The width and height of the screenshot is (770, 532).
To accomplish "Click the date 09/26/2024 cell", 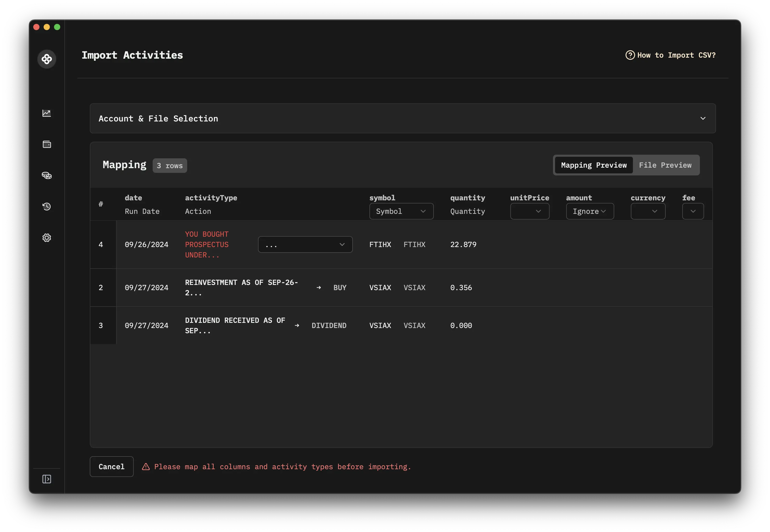I will (146, 244).
